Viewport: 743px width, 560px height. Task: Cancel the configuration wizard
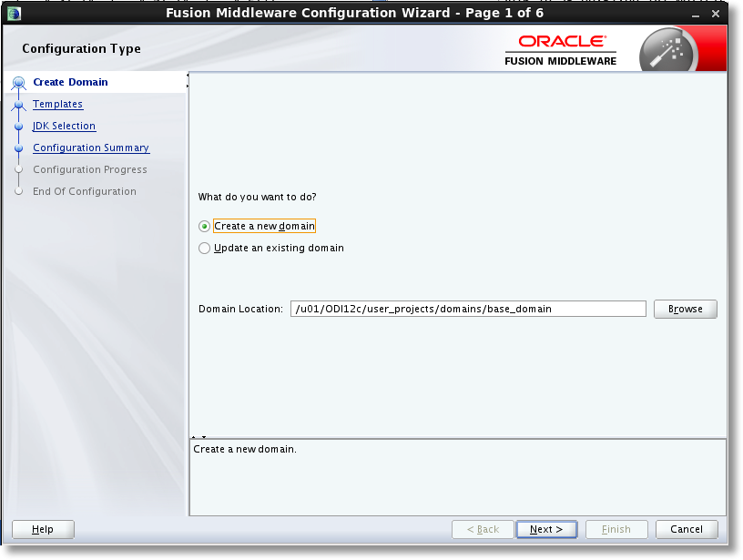pos(687,529)
